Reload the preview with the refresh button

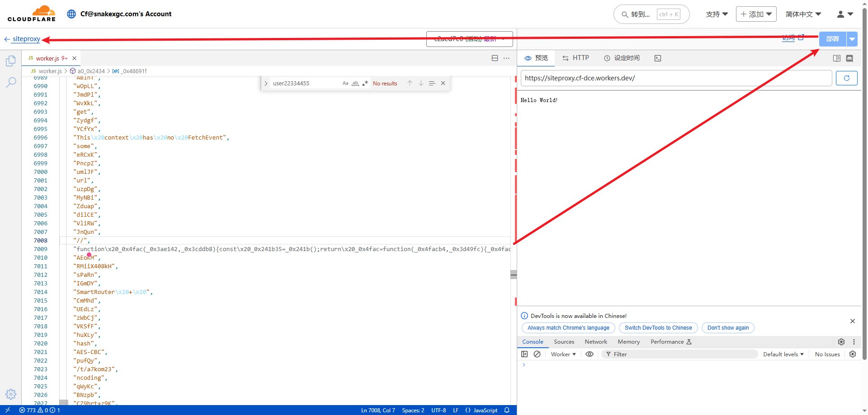846,78
